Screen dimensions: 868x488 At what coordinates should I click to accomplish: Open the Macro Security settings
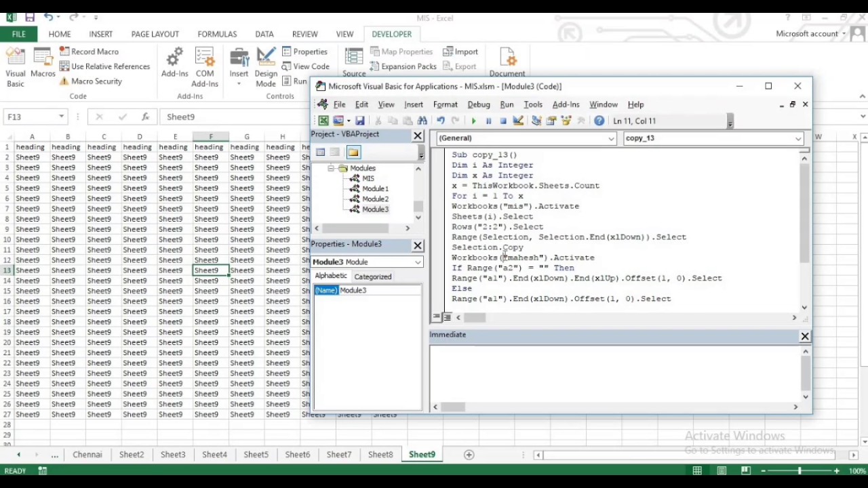[x=91, y=81]
